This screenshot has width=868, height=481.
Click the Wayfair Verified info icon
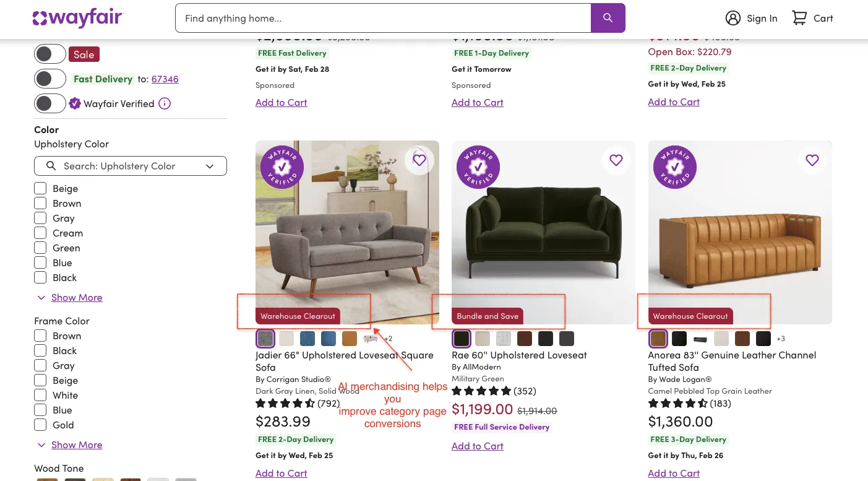[x=165, y=103]
